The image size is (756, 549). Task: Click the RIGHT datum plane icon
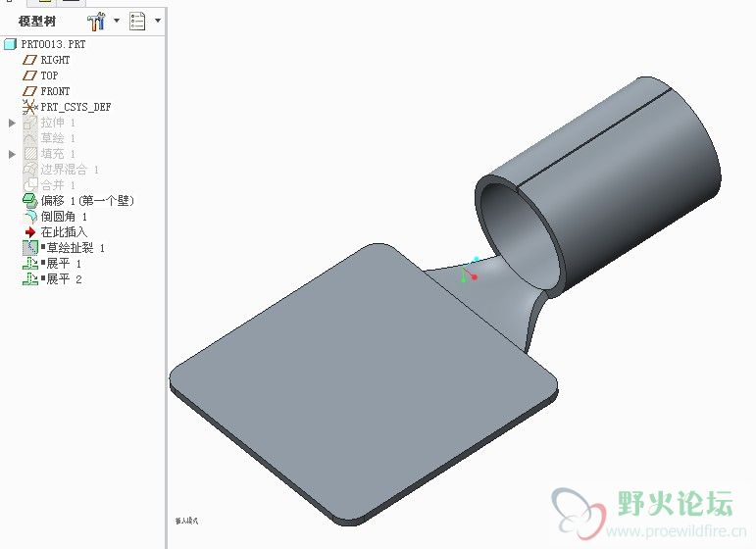click(29, 60)
